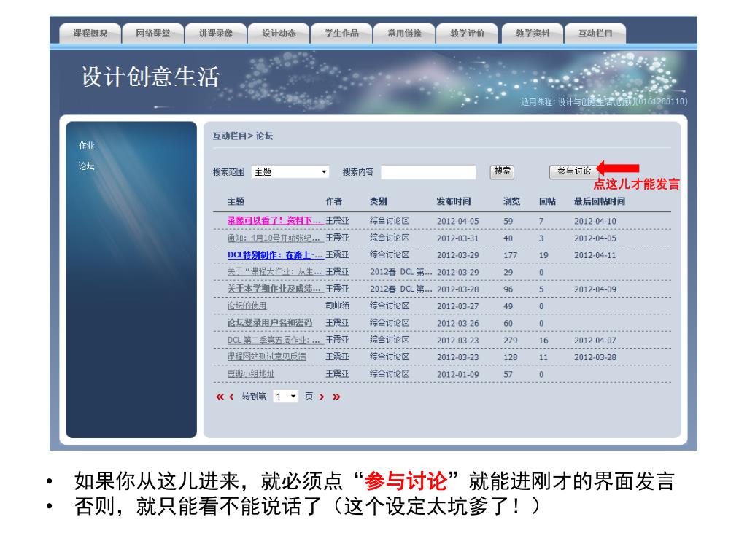Viewport: 747px width, 560px height.
Task: Click last reply date 2012-04-09
Action: click(595, 289)
